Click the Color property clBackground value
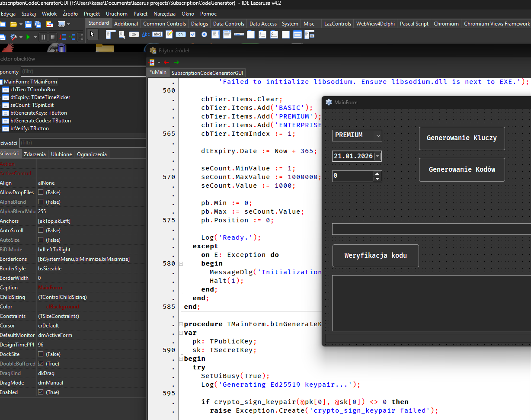 (62, 307)
